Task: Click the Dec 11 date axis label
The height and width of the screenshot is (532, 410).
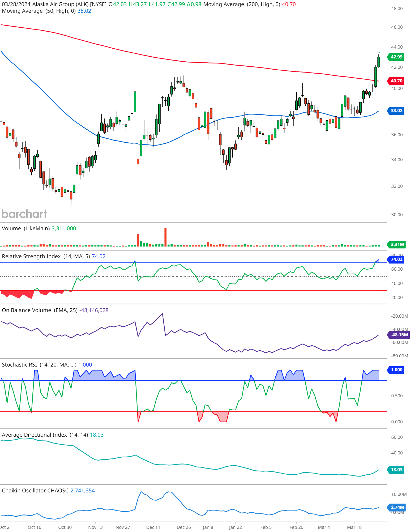Action: (153, 527)
